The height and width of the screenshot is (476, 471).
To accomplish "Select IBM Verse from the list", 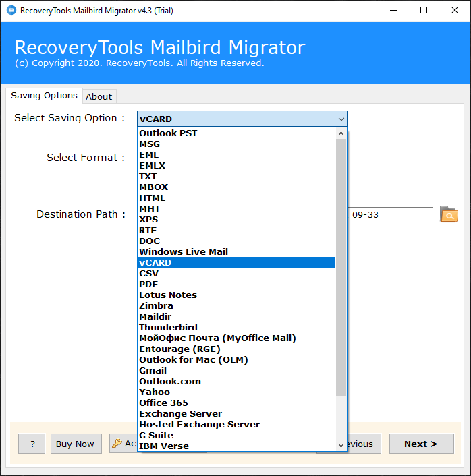I will 236,446.
